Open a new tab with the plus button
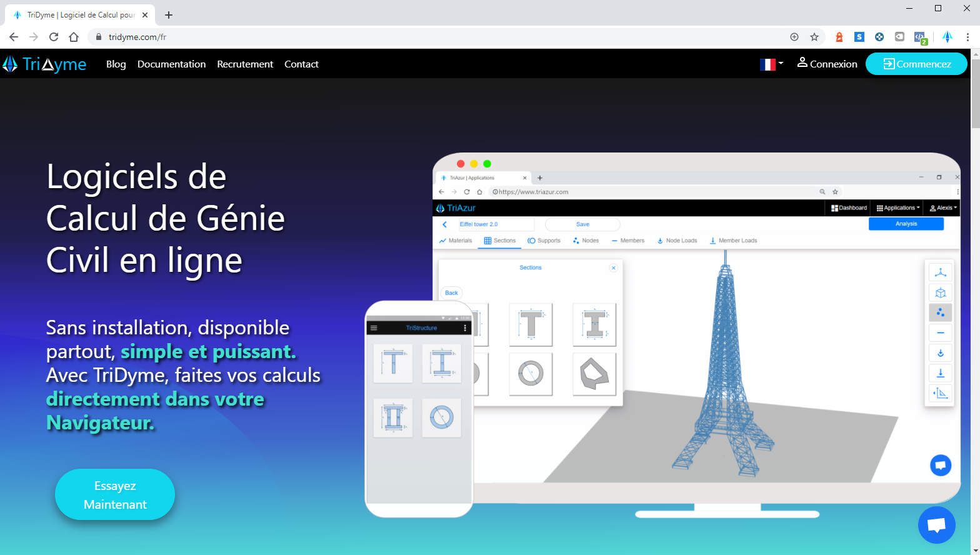 pos(169,15)
